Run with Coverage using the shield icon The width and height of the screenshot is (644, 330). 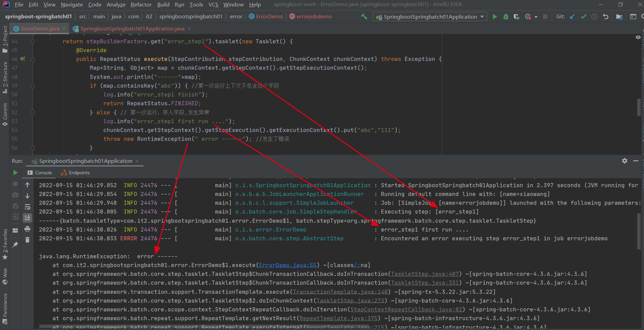point(517,16)
